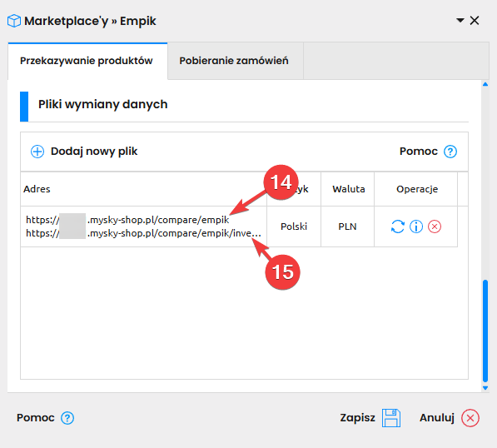The height and width of the screenshot is (448, 497).
Task: Open file info icon in Operacje column
Action: pos(416,226)
